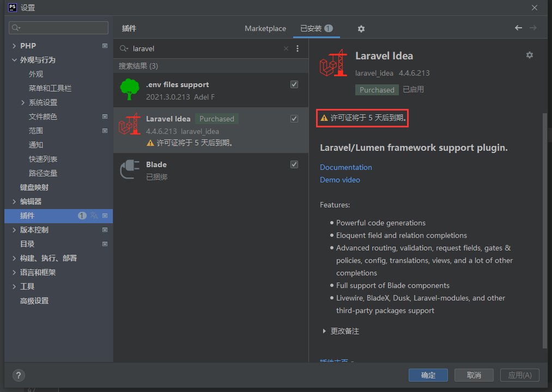Click the 取消 button
The image size is (552, 392).
tap(474, 375)
